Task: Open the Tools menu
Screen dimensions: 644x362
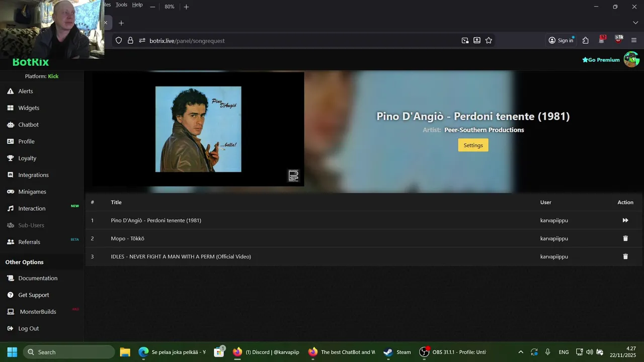Action: [x=121, y=5]
